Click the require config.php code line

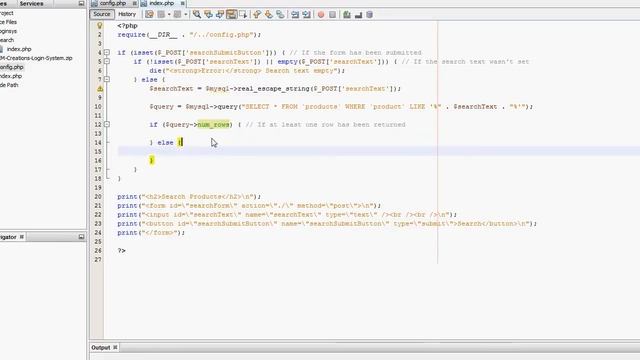189,35
